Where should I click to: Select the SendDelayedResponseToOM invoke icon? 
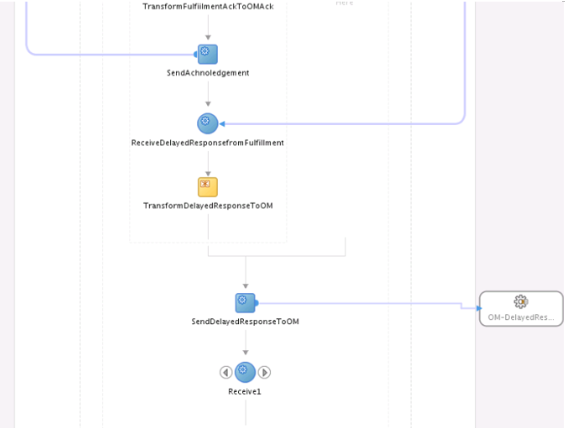pyautogui.click(x=245, y=303)
